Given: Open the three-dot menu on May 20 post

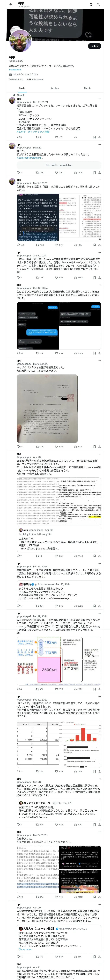Looking at the screenshot, I should click(100, 144).
